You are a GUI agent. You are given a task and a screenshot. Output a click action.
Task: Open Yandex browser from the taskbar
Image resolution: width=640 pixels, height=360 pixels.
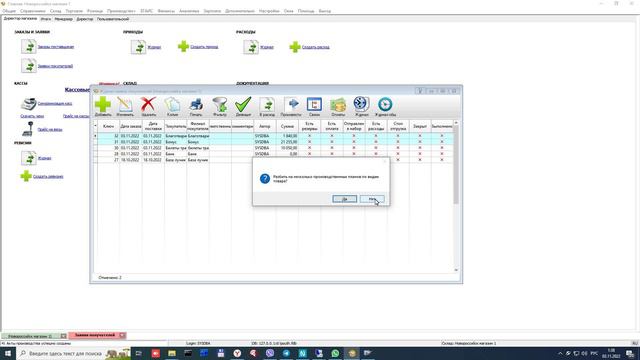coord(237,353)
